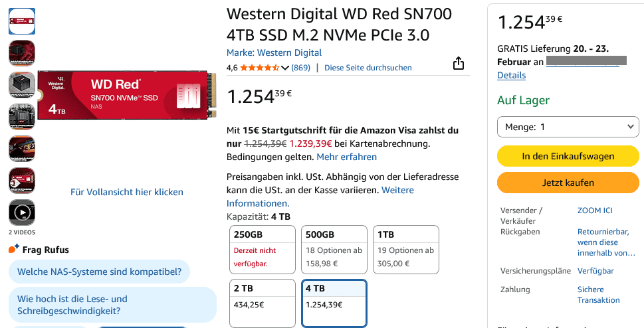Open the rating breakdown chevron
644x328 pixels.
(286, 68)
